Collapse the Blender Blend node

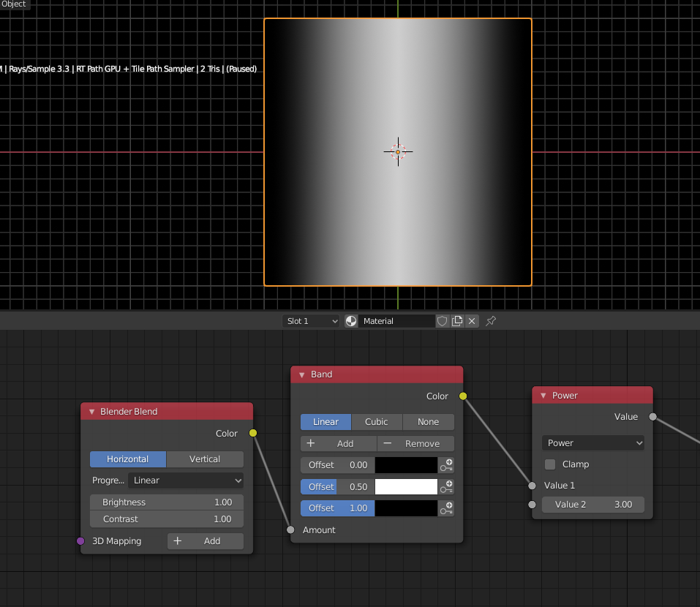pyautogui.click(x=91, y=412)
